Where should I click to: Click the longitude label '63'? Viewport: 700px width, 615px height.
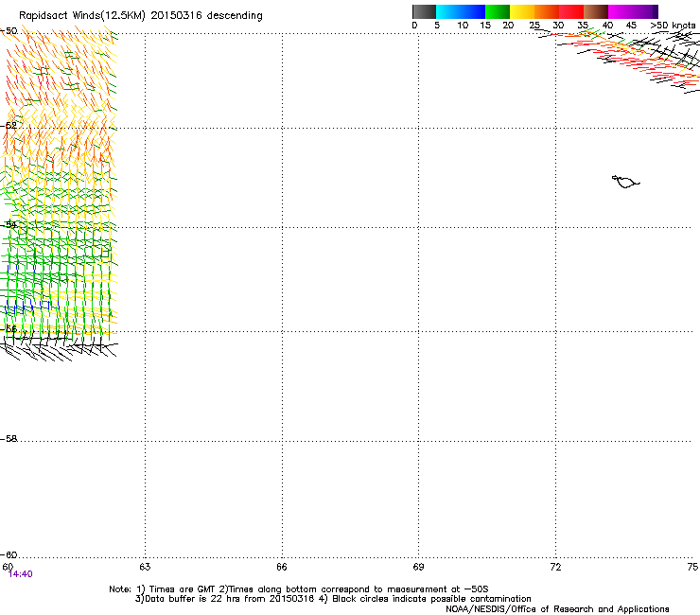point(145,567)
